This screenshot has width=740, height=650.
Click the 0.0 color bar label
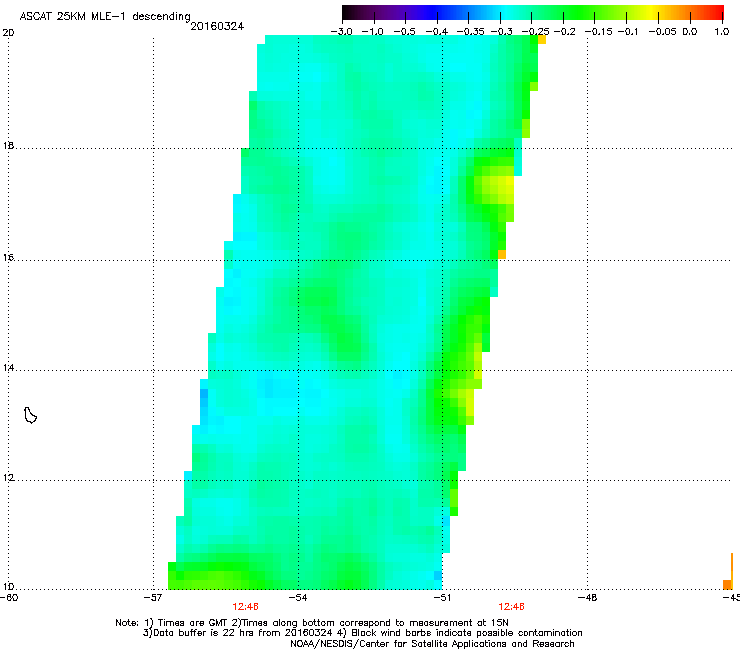coord(690,32)
